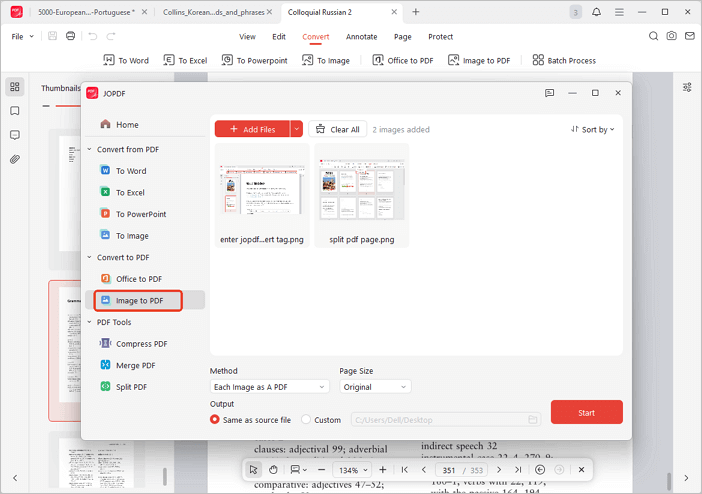Open the Page Size dropdown
The width and height of the screenshot is (702, 494).
pos(375,387)
